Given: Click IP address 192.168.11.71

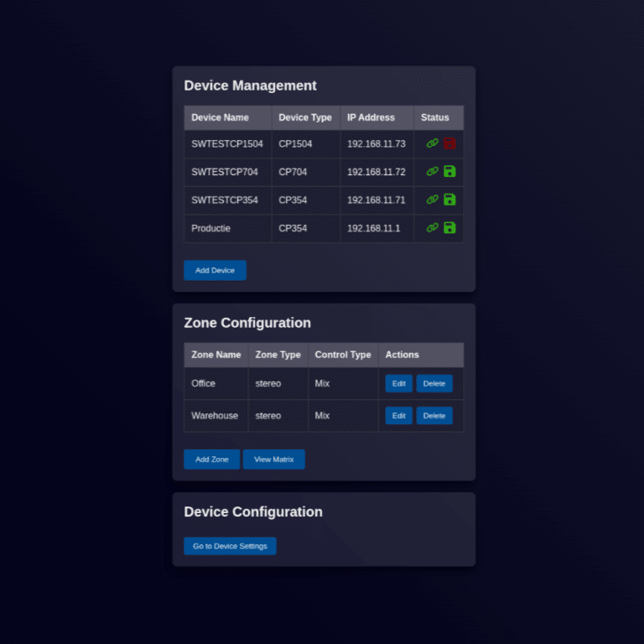Looking at the screenshot, I should 377,200.
